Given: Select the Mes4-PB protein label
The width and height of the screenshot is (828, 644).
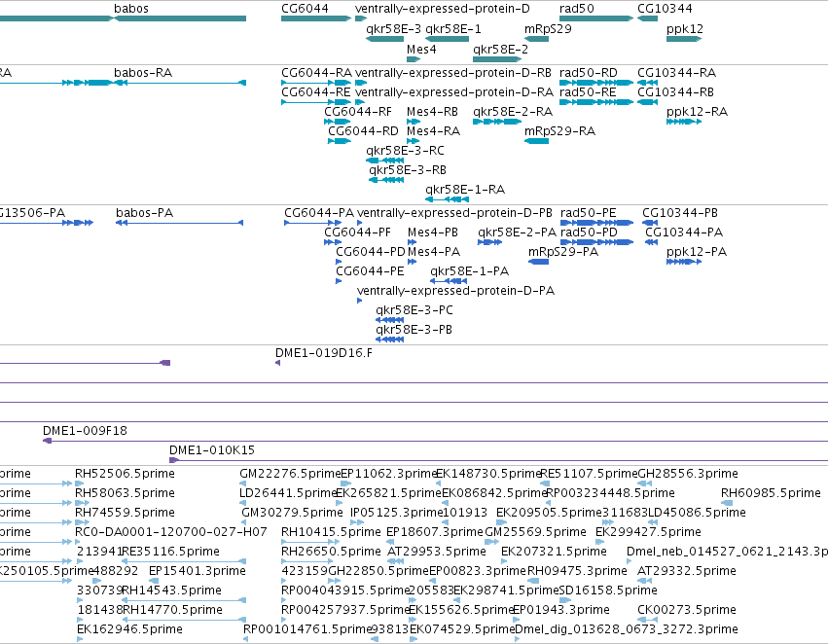Looking at the screenshot, I should (432, 233).
